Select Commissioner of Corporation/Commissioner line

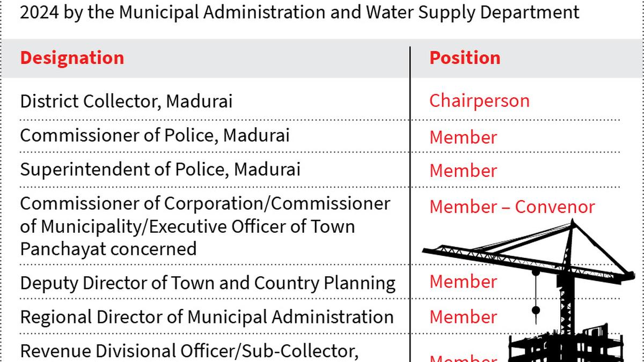click(x=205, y=204)
